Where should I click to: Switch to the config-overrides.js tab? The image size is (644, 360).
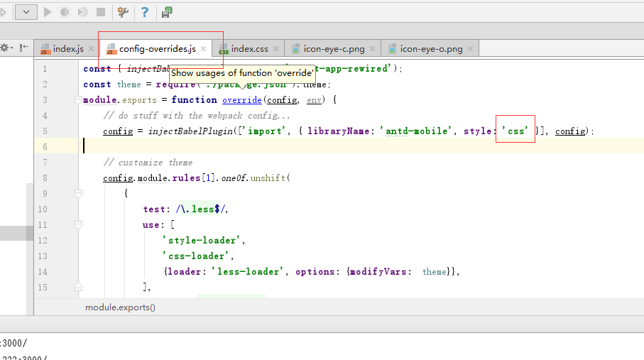pyautogui.click(x=158, y=48)
